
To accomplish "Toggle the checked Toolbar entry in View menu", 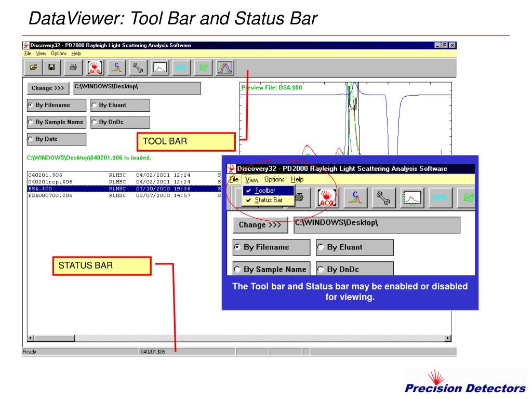I will pos(269,191).
